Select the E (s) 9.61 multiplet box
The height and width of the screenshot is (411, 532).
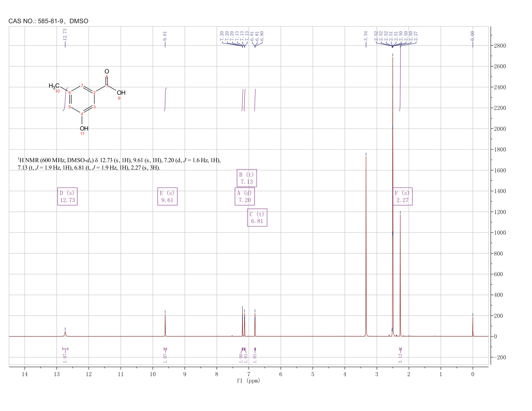(167, 196)
